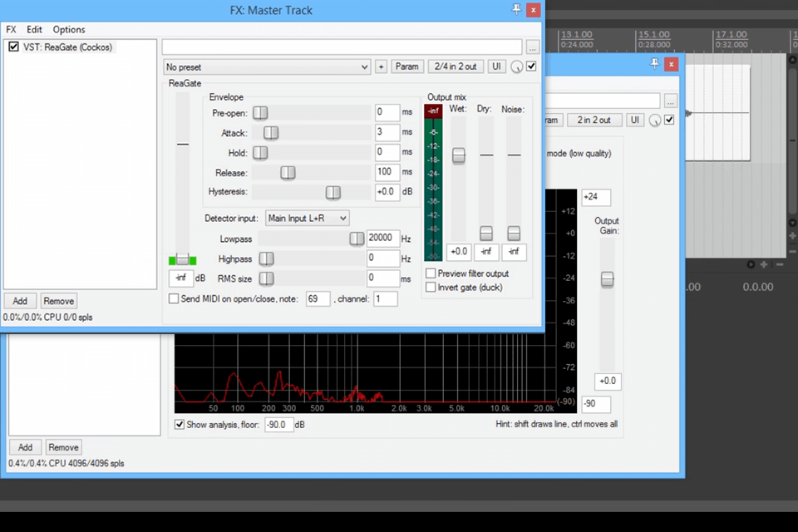Toggle Show analysis floor checkbox
This screenshot has width=798, height=532.
pyautogui.click(x=180, y=425)
